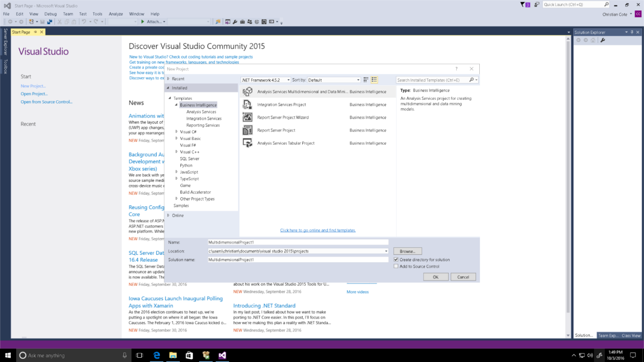Screen dimensions: 644x362
Task: Click the New Project toolbar icon
Action: point(32,22)
